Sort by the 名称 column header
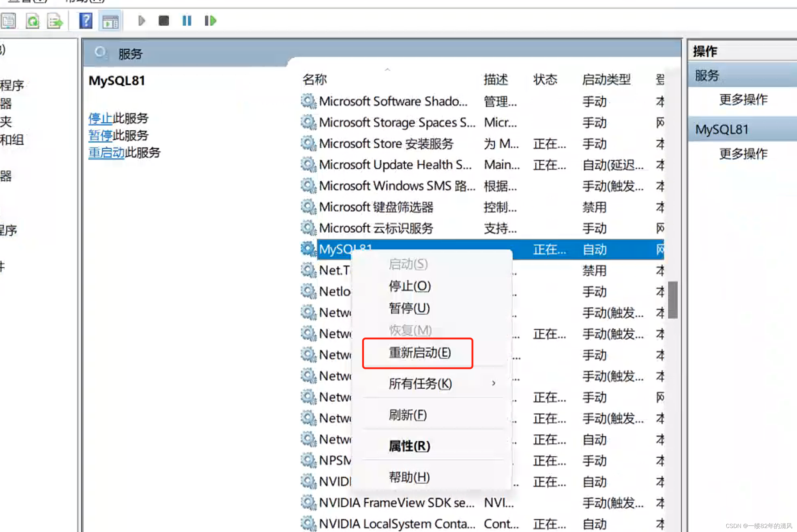 point(315,80)
